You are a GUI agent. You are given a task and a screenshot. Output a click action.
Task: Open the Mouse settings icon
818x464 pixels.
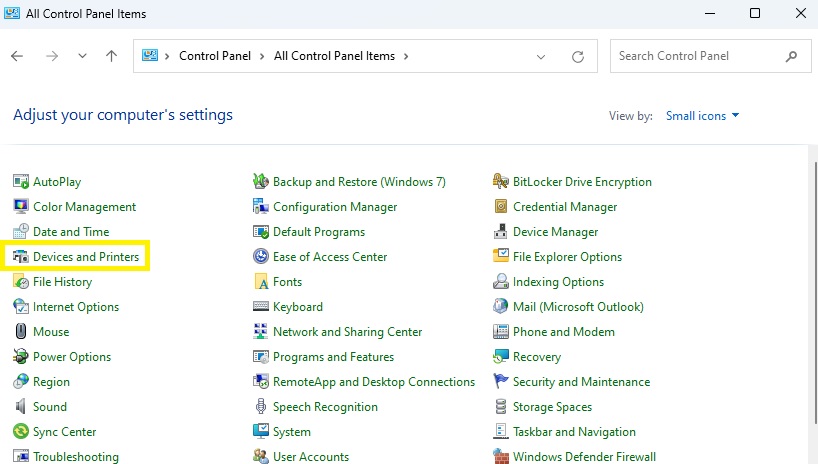[21, 332]
